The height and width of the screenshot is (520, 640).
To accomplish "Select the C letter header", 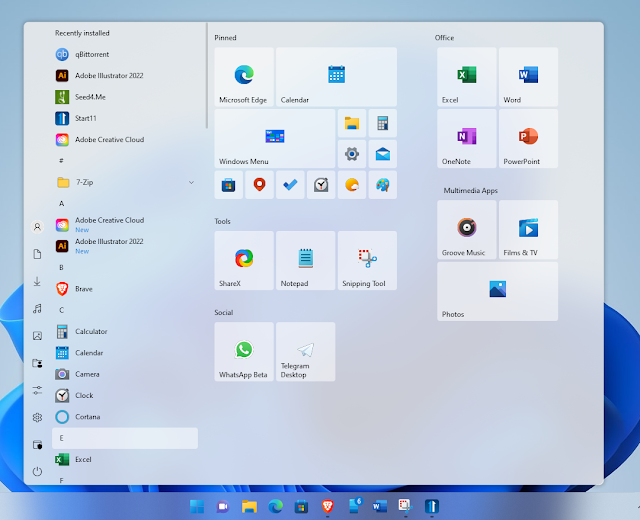I will click(125, 310).
